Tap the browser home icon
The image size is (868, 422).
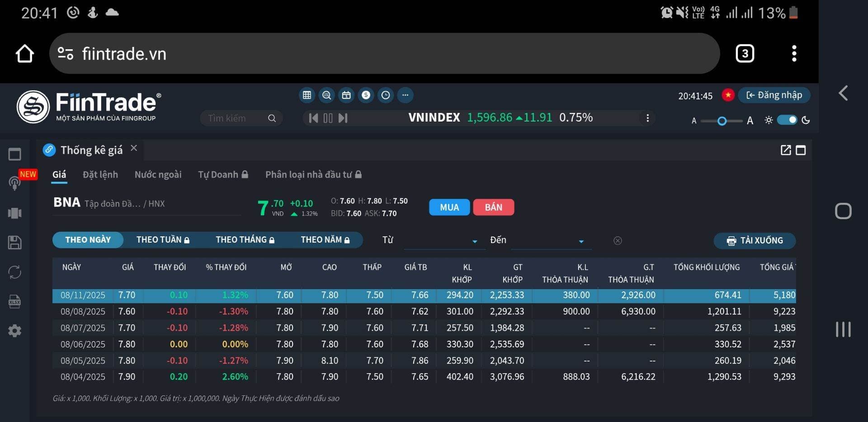(25, 53)
